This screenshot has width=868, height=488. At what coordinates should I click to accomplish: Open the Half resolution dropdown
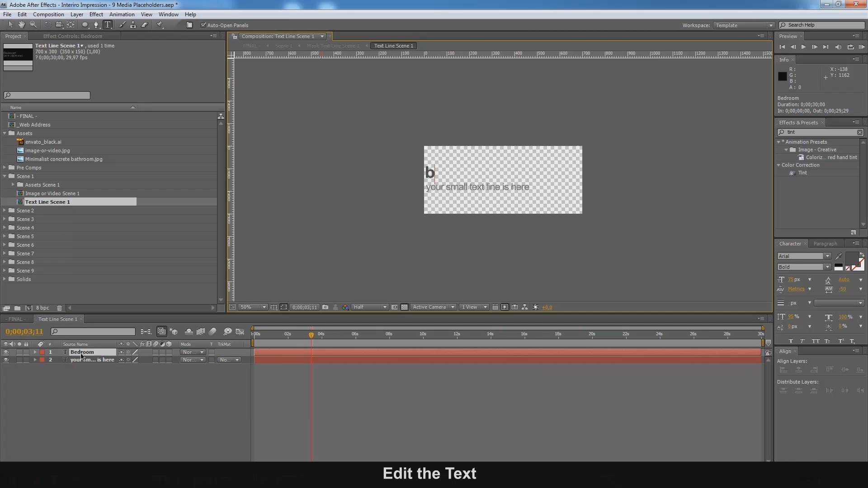pyautogui.click(x=370, y=307)
